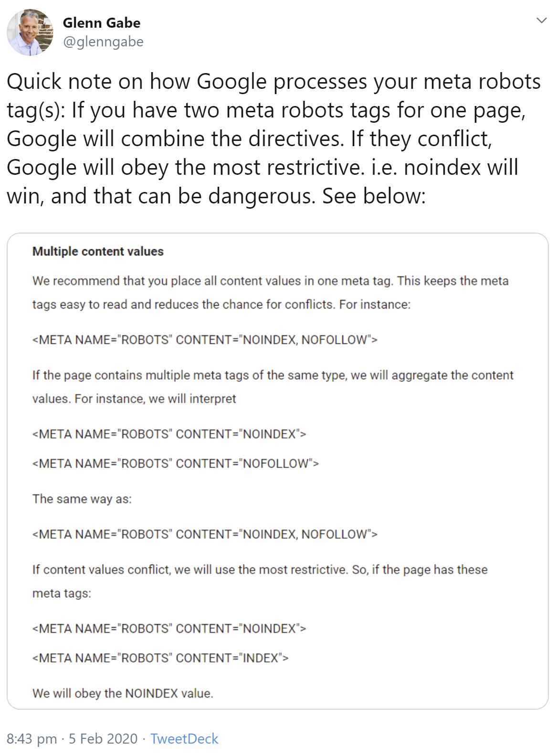Click the Multiple content values heading

pos(98,252)
